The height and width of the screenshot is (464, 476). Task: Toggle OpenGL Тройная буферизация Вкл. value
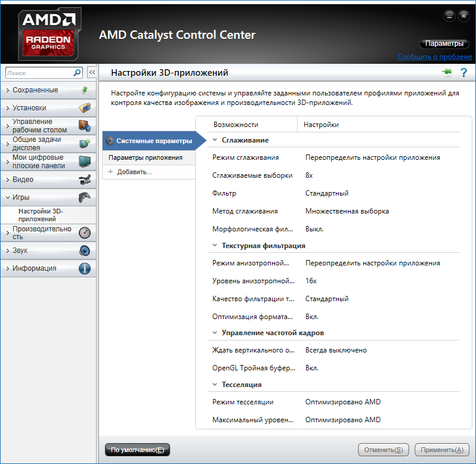point(312,368)
